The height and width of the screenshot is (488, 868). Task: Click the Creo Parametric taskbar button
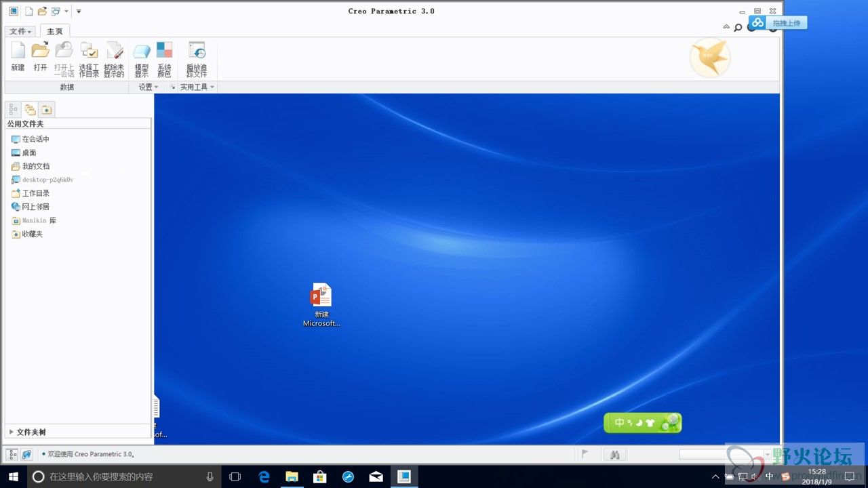(x=403, y=476)
